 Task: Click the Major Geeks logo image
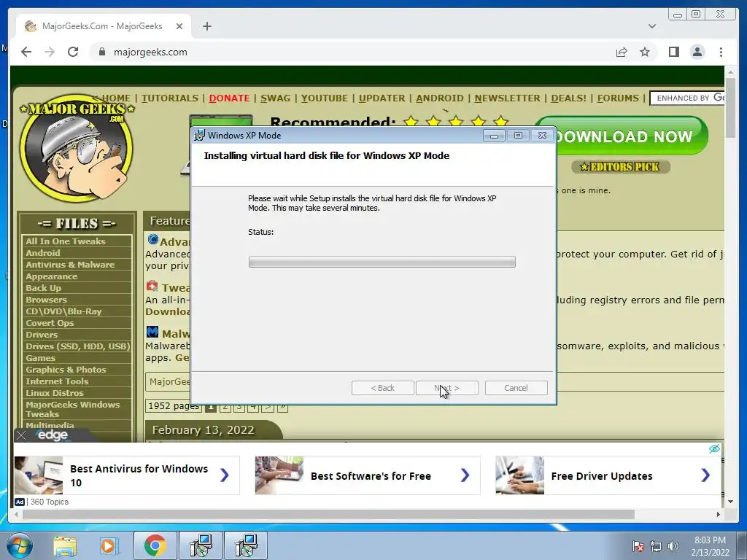point(77,147)
